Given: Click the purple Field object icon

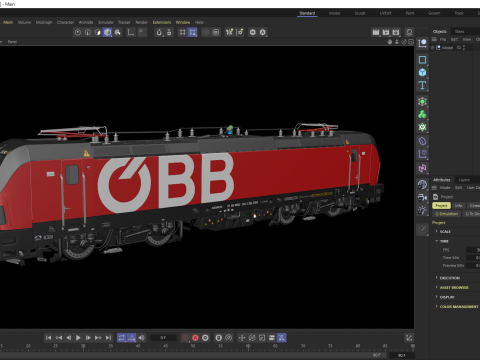Looking at the screenshot, I should [x=422, y=154].
